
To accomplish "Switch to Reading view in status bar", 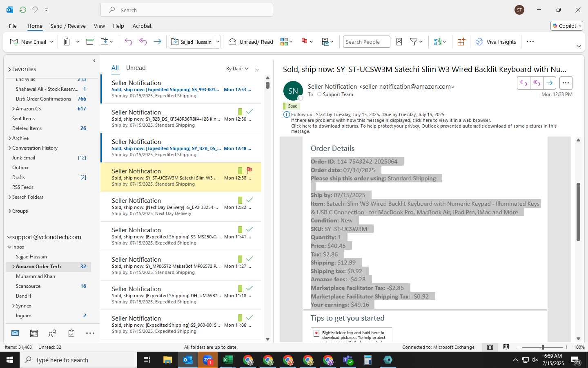I will point(506,347).
